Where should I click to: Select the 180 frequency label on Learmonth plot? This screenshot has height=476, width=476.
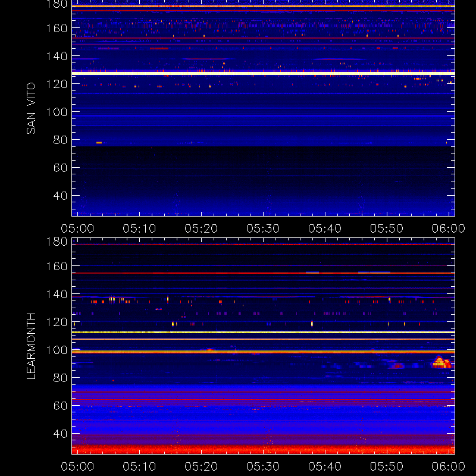tap(57, 242)
